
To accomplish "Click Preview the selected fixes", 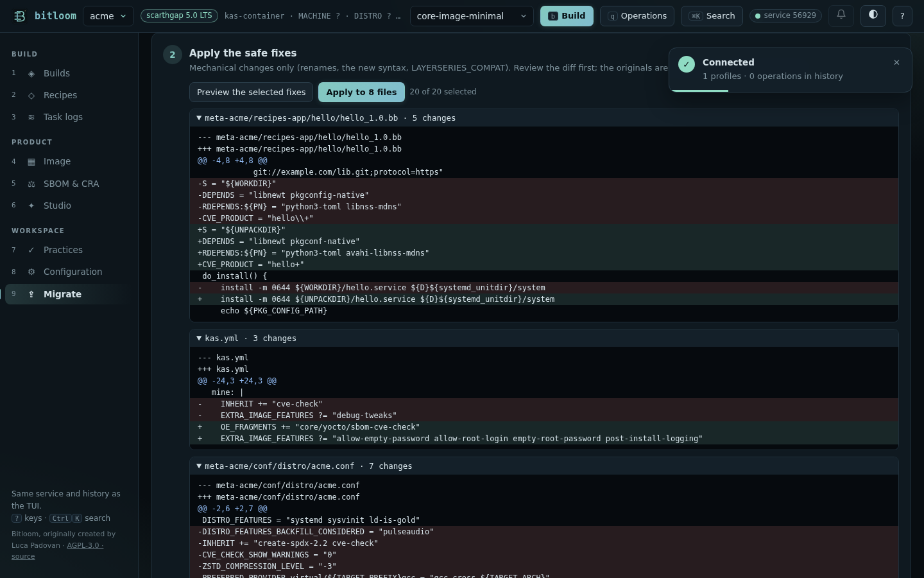I will [251, 92].
